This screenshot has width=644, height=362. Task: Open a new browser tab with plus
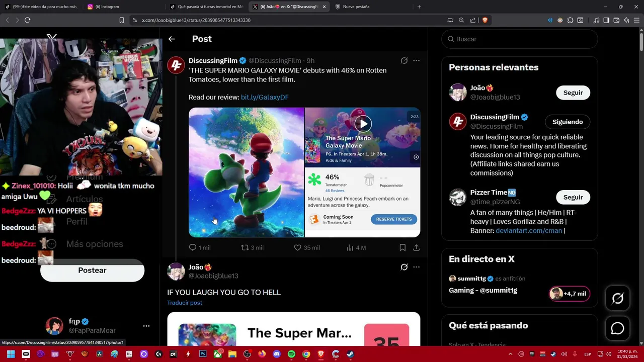click(x=419, y=7)
